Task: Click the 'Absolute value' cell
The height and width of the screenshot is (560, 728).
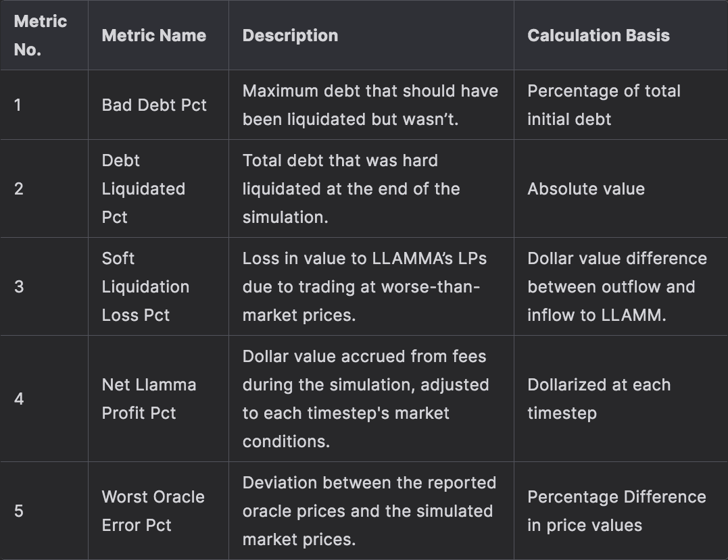Action: [x=586, y=188]
